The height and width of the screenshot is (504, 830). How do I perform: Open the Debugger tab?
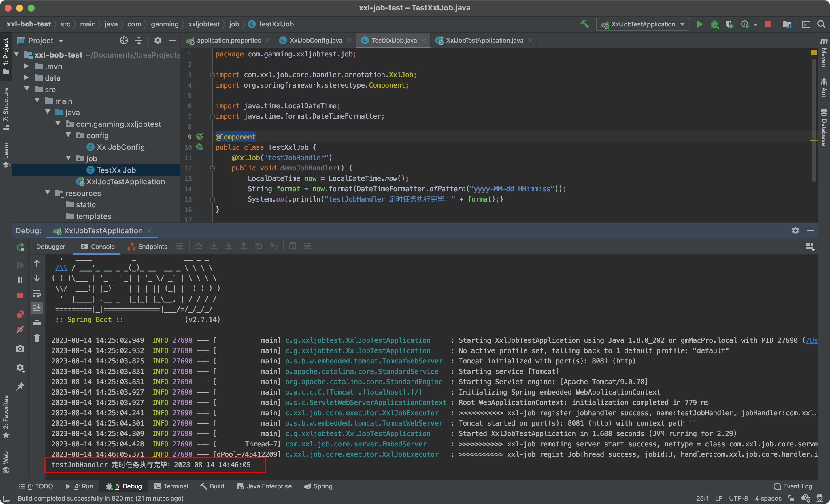point(50,247)
